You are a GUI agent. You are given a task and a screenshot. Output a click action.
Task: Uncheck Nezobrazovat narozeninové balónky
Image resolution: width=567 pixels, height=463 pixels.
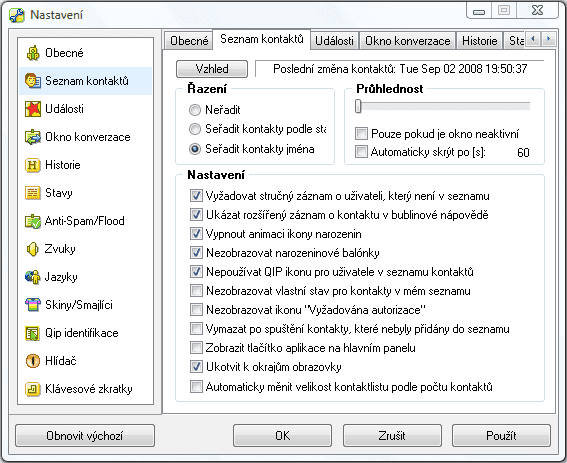[196, 252]
